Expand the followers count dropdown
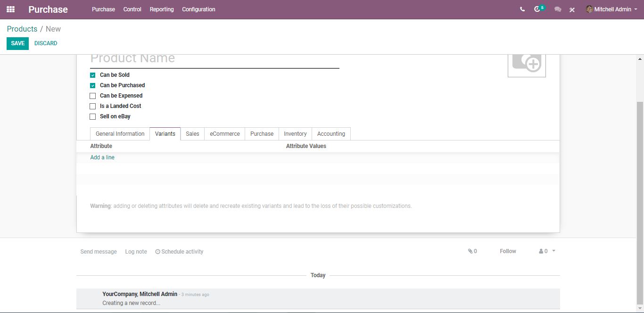The image size is (644, 313). [547, 251]
